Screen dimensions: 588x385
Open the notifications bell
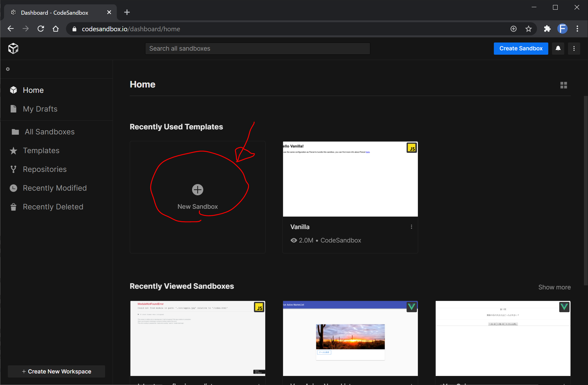558,48
